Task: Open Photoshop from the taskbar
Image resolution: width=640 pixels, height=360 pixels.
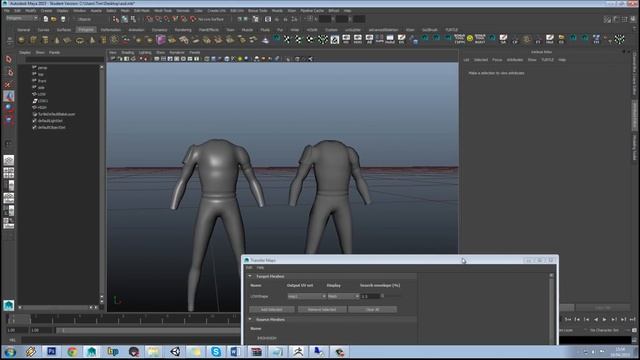Action: click(51, 351)
